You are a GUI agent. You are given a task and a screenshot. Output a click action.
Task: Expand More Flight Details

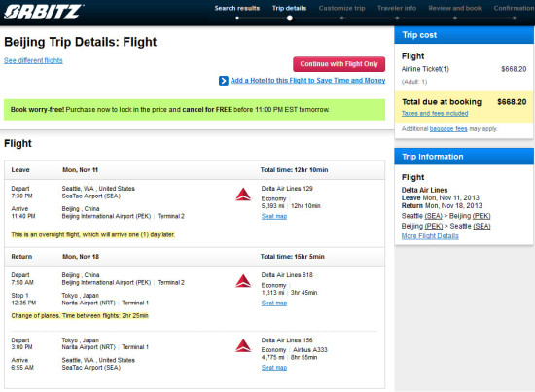430,236
